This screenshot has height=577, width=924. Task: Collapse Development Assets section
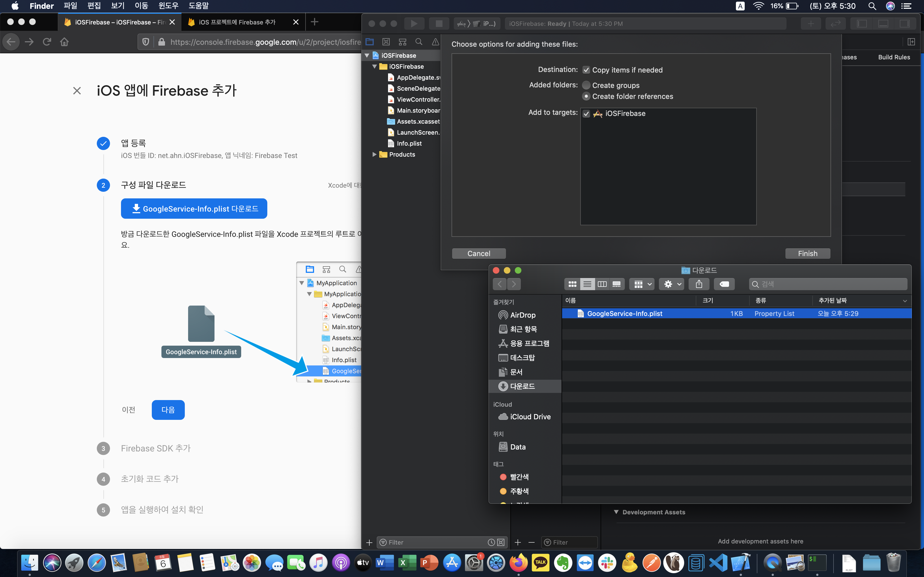point(616,512)
